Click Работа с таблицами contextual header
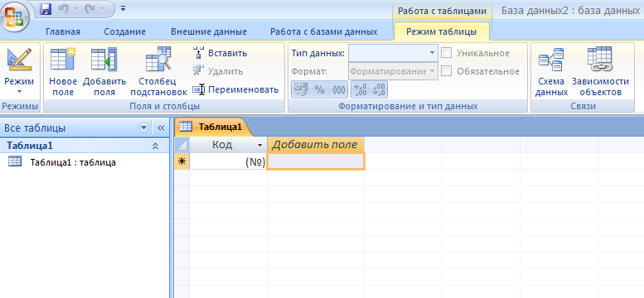 point(442,11)
